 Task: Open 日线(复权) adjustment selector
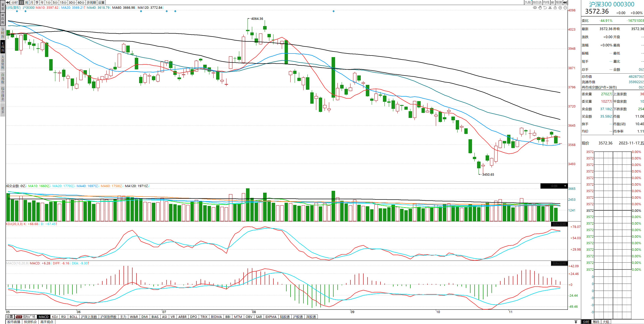13,8
